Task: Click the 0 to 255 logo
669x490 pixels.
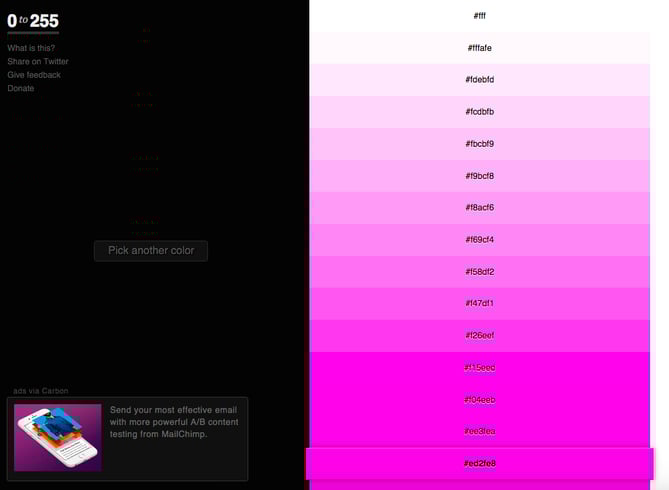Action: [33, 20]
